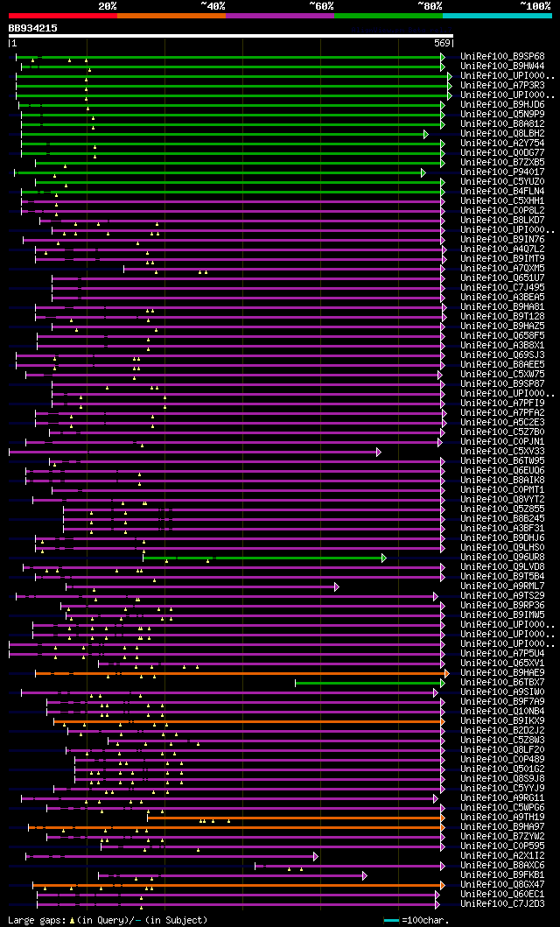Click the green alignment bar for P94017
Screen dimensions: 560x927
click(x=220, y=172)
